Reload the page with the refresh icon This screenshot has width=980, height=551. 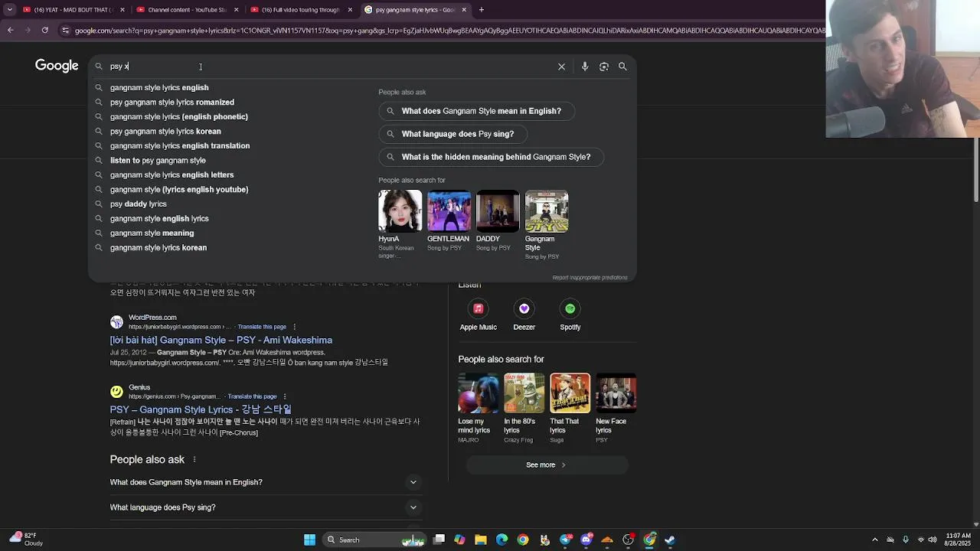tap(45, 31)
